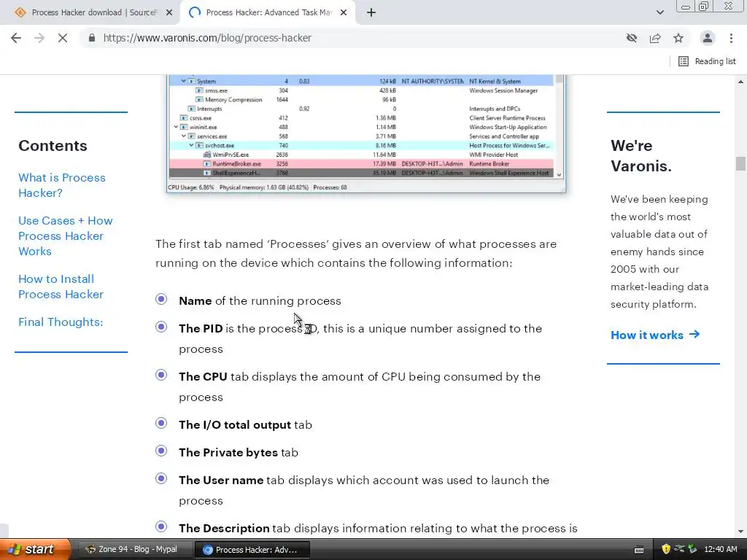Select the csrss.exe row in screenshot
Viewport: 747px width, 560px height.
[361, 118]
